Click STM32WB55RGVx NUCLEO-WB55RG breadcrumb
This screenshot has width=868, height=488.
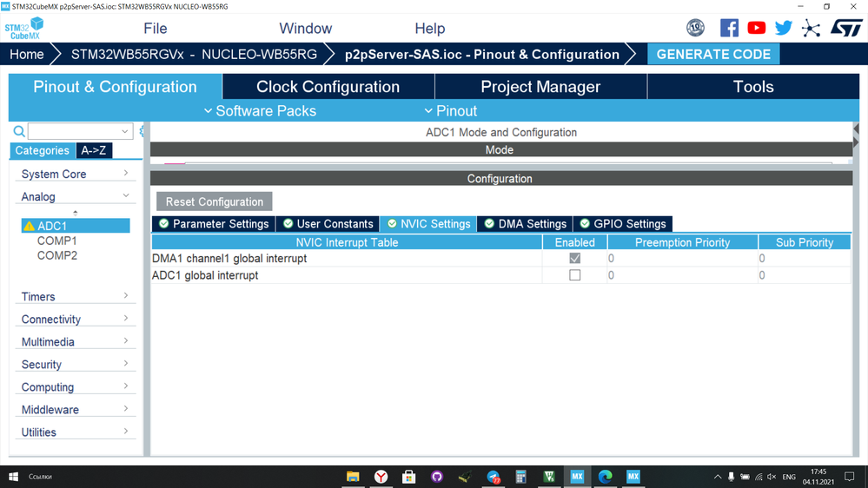(194, 54)
